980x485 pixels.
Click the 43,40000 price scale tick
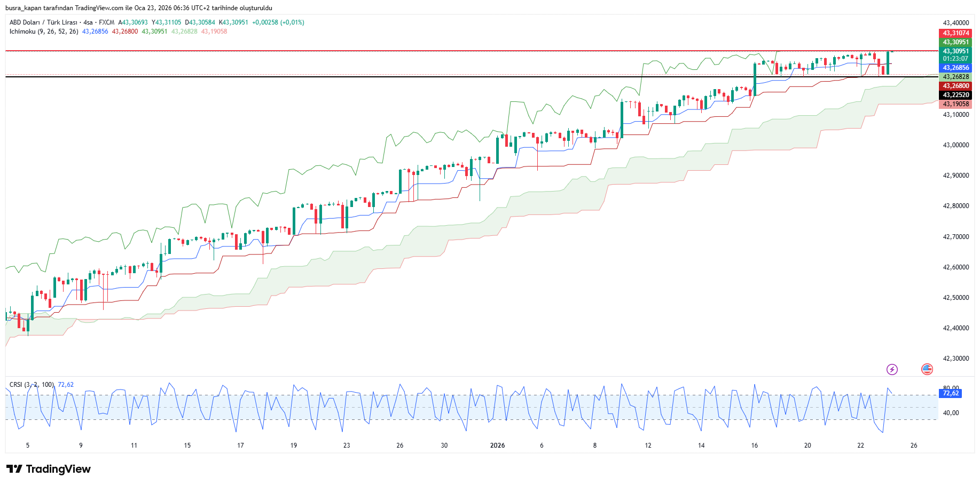955,23
